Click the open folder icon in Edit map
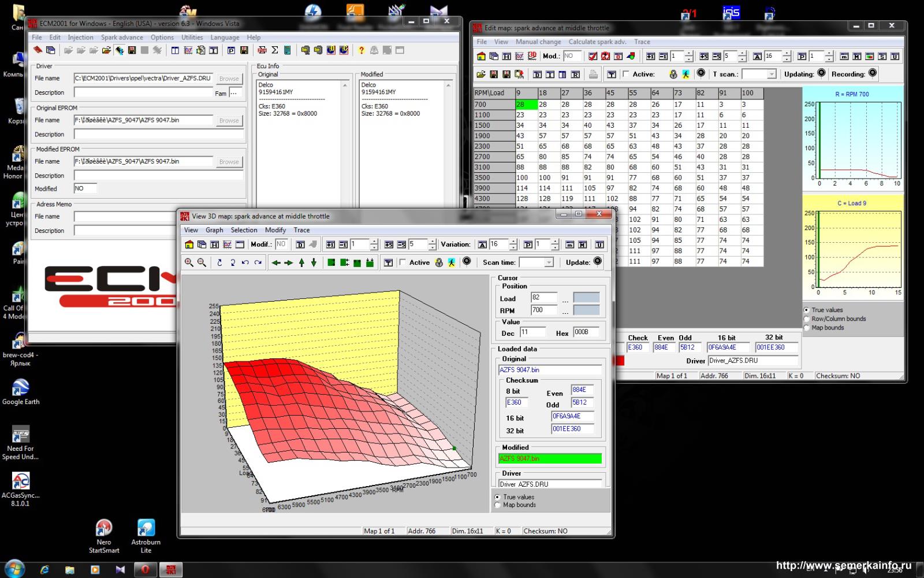The image size is (924, 578). [480, 74]
